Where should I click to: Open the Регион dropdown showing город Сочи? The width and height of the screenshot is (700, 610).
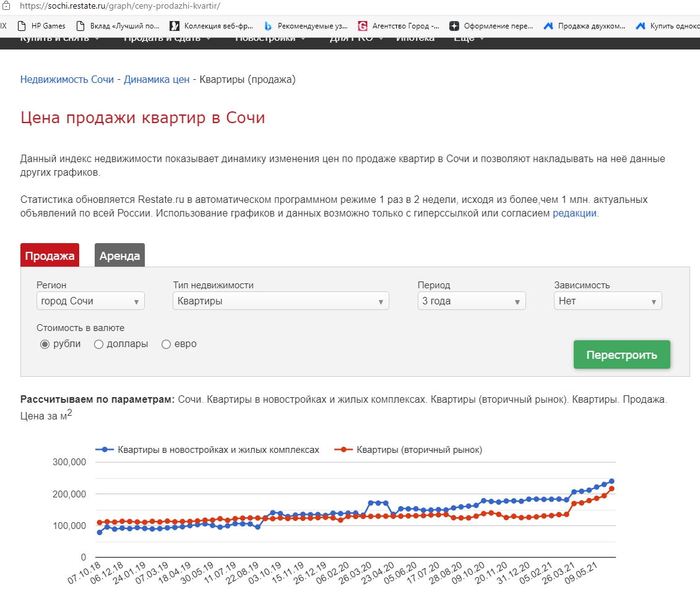90,301
